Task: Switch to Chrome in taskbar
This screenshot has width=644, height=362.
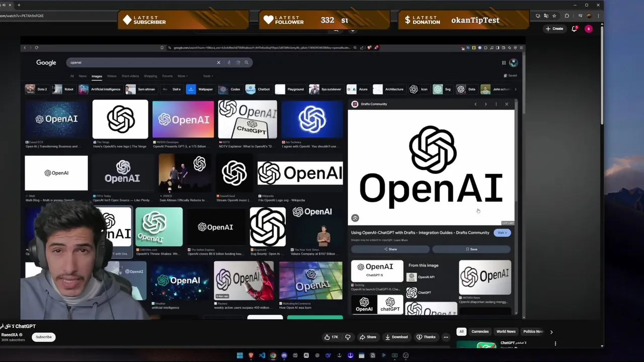Action: (273, 355)
